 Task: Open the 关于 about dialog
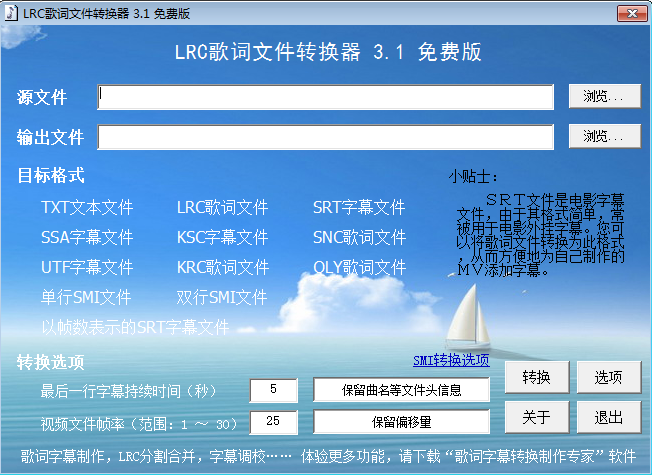coord(537,417)
